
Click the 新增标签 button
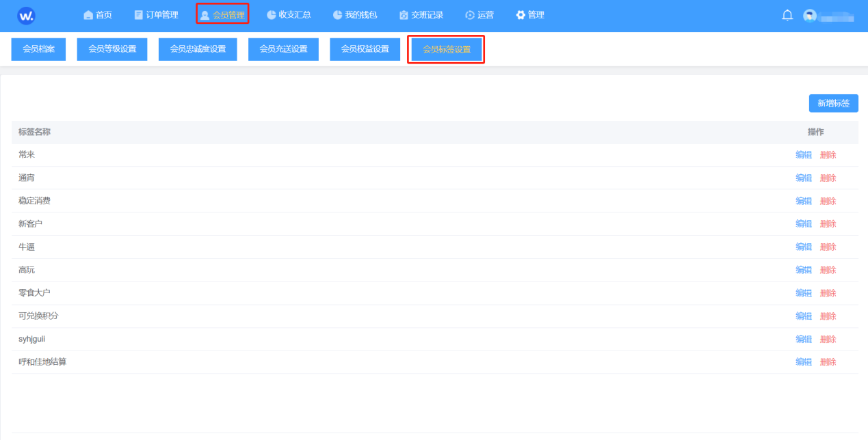click(x=833, y=103)
